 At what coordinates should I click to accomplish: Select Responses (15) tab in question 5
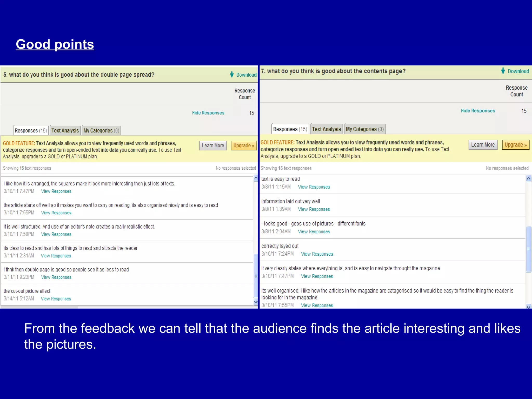click(31, 130)
